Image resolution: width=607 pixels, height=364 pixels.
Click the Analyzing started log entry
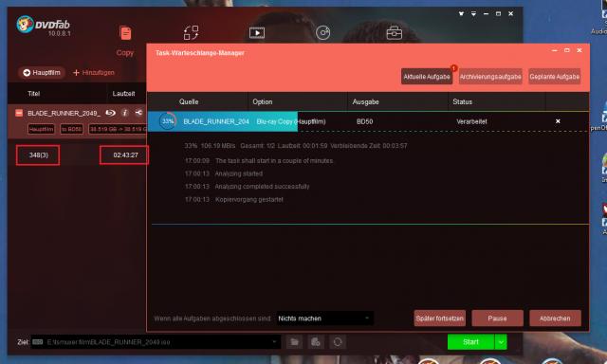(224, 173)
